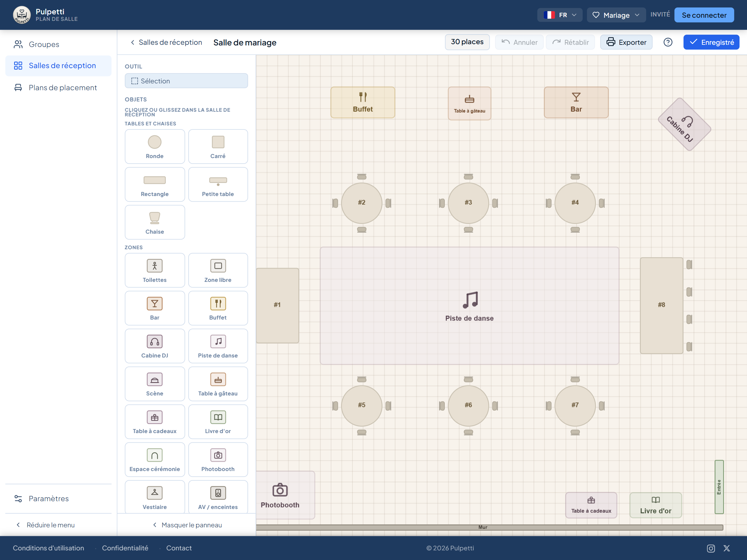Select the Espace cérémonie zone
The width and height of the screenshot is (747, 560).
[x=155, y=460]
